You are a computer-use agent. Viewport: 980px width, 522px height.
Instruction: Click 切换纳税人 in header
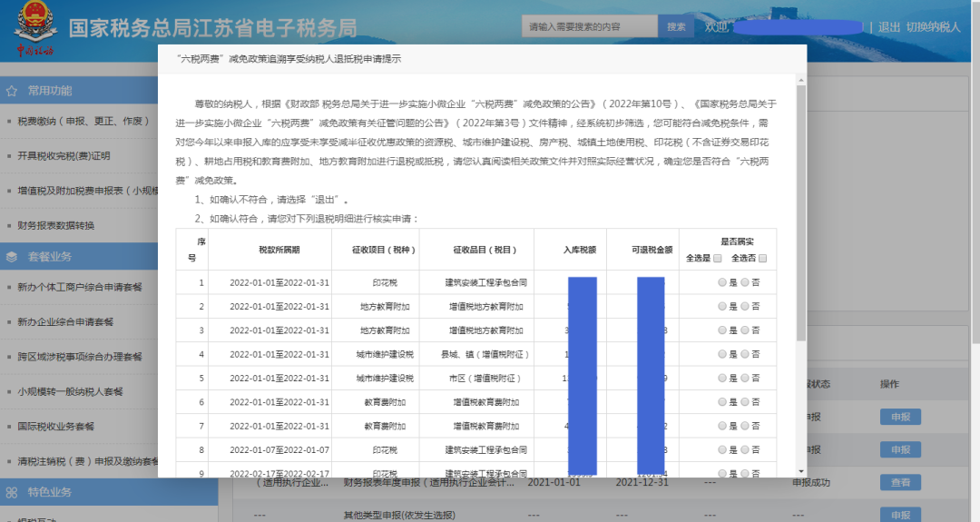(x=933, y=27)
